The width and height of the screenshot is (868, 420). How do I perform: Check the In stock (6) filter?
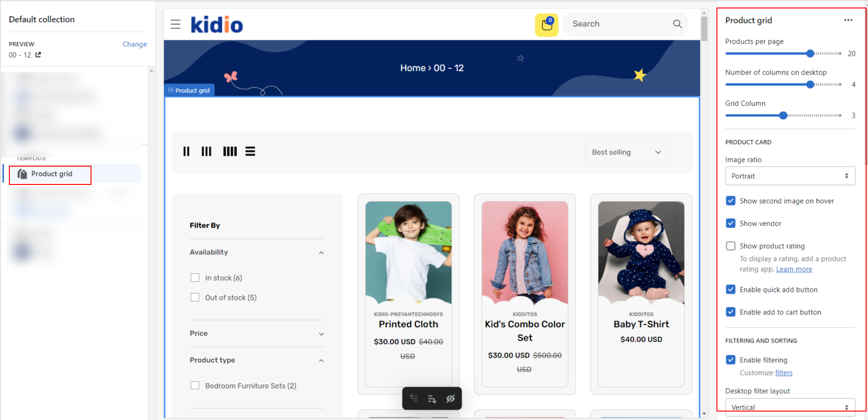click(x=195, y=278)
